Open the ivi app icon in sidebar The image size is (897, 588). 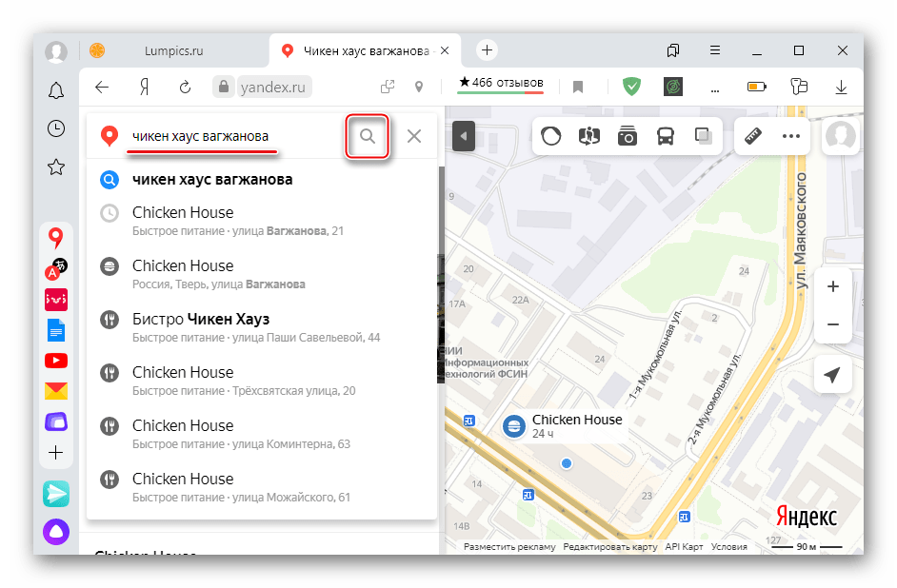click(x=56, y=300)
